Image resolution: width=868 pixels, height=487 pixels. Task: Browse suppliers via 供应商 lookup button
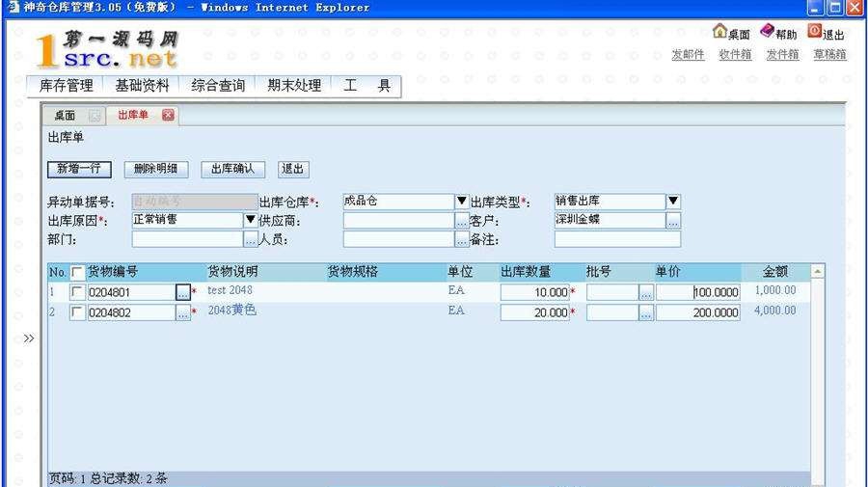coord(461,220)
